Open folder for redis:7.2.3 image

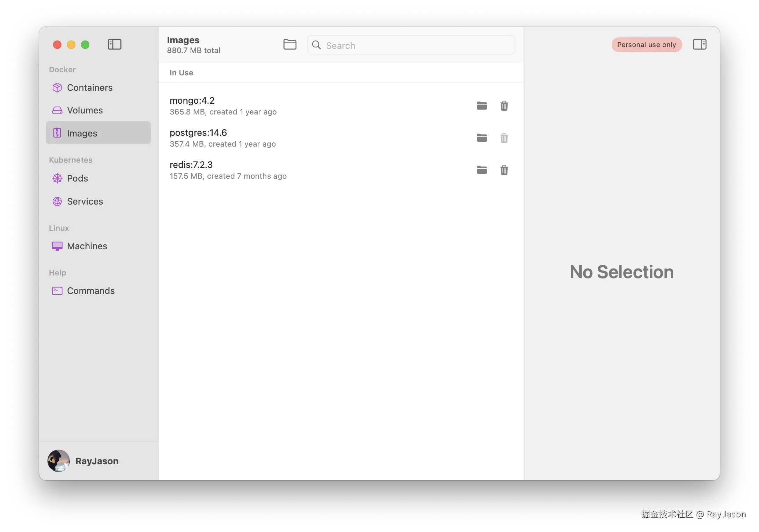[482, 170]
